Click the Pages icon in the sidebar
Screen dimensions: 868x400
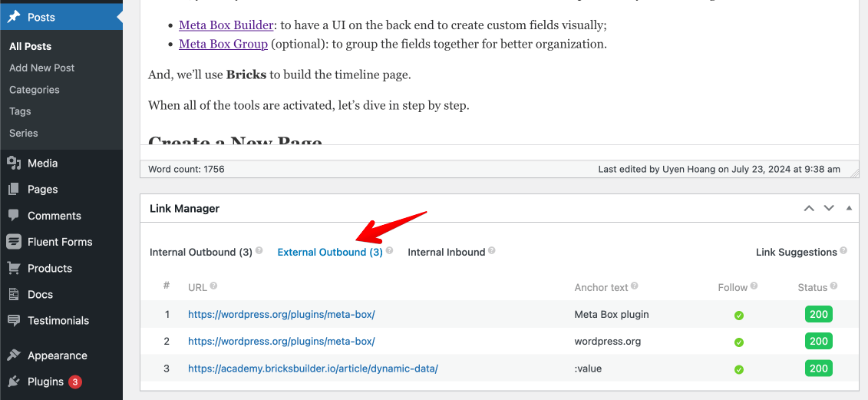click(14, 189)
